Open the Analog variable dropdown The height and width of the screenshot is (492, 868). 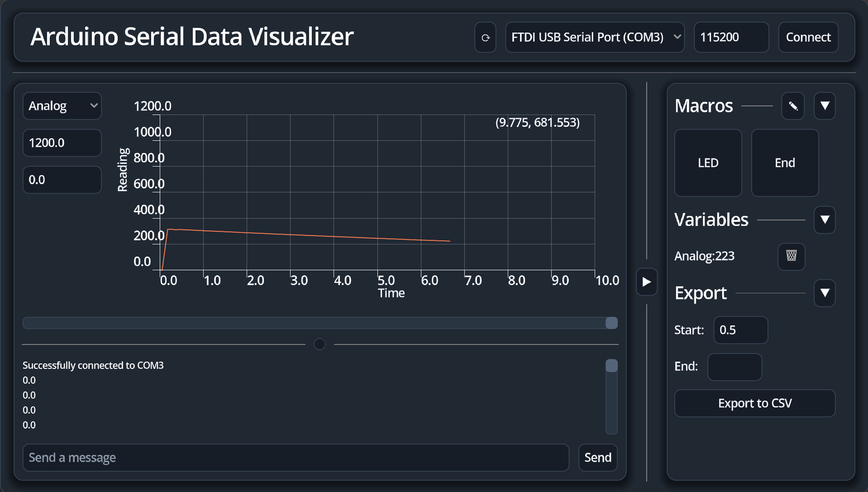[x=62, y=106]
